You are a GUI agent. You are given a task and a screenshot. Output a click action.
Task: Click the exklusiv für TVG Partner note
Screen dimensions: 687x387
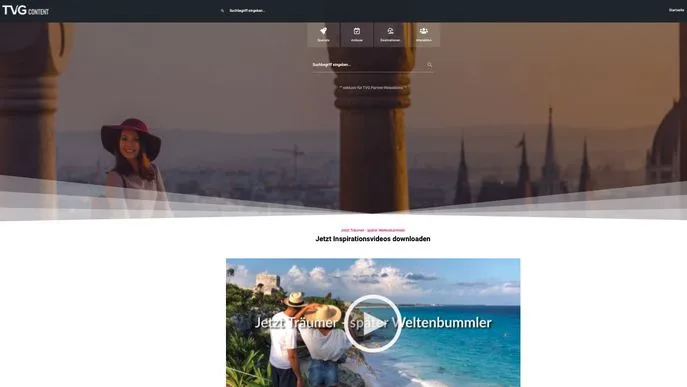click(373, 88)
